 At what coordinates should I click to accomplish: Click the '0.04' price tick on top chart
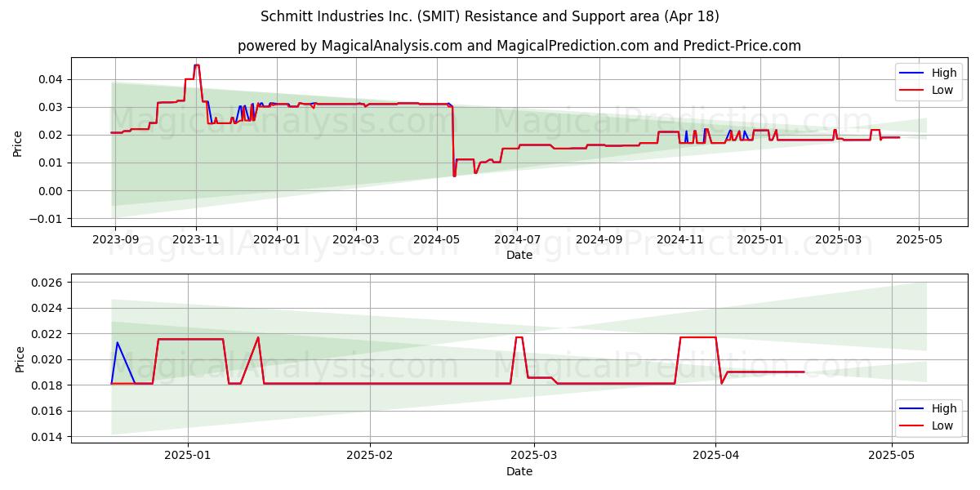coord(51,79)
